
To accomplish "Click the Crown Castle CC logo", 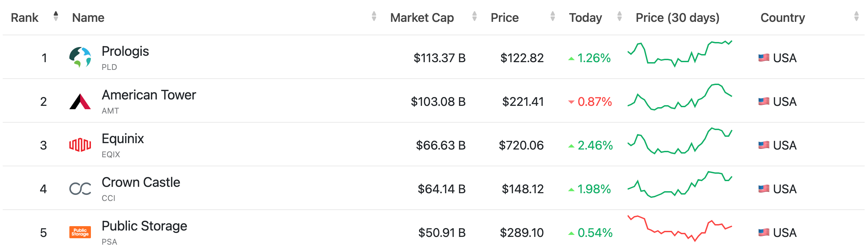I will (80, 189).
